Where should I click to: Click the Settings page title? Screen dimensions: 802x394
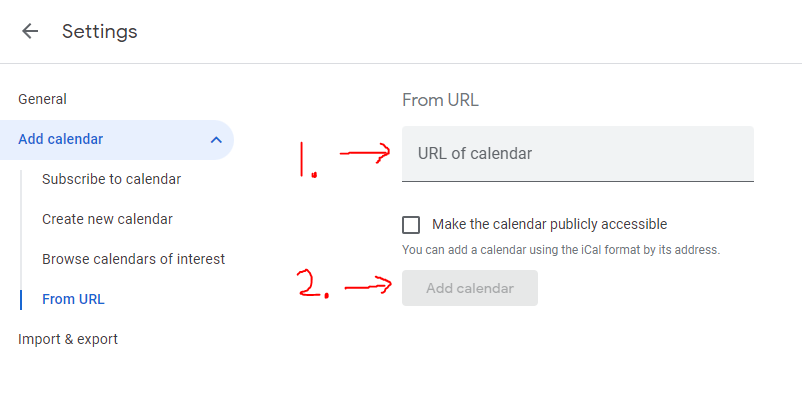(100, 31)
